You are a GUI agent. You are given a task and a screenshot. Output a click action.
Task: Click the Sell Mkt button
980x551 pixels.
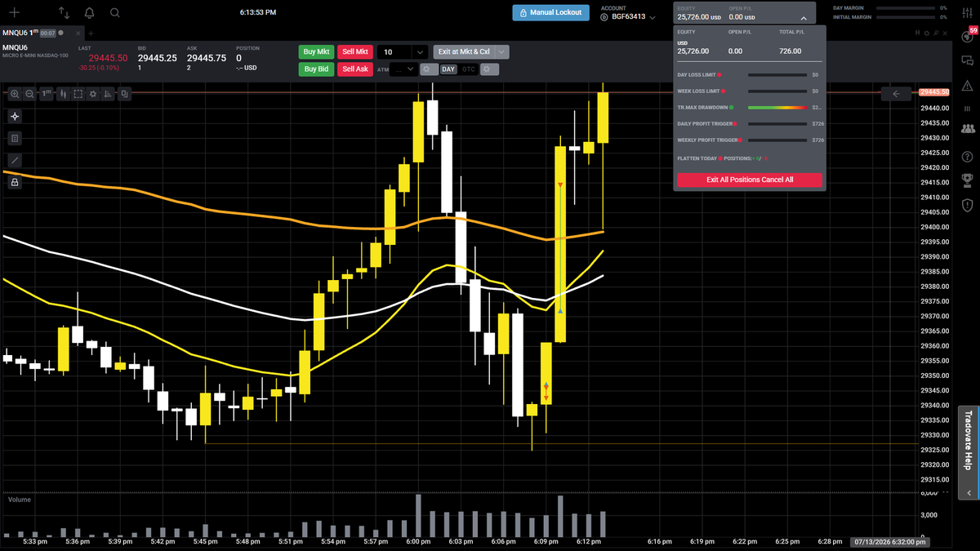(x=354, y=51)
